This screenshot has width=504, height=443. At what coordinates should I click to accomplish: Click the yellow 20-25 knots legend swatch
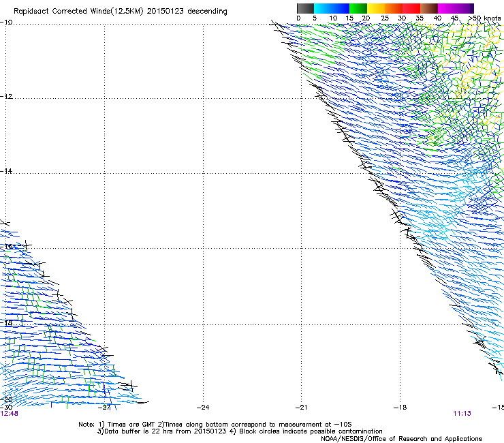click(376, 8)
